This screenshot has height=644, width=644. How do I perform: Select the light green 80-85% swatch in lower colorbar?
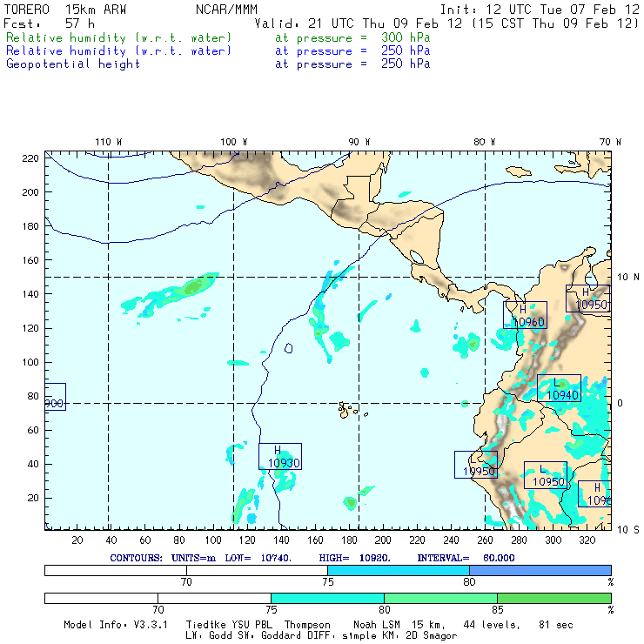pos(440,599)
